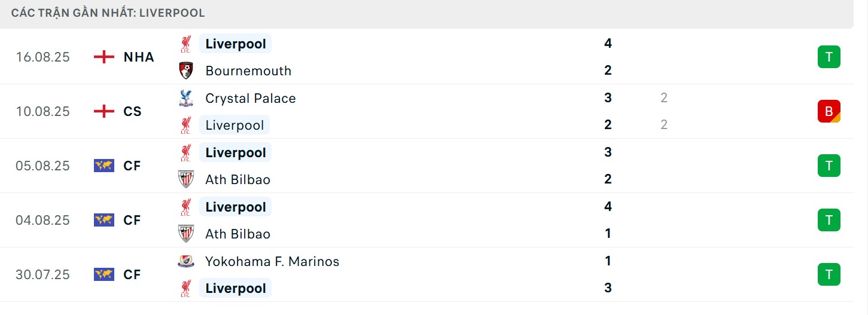Click world map flag for 30.07.25 match
The height and width of the screenshot is (315, 868).
coord(104,274)
